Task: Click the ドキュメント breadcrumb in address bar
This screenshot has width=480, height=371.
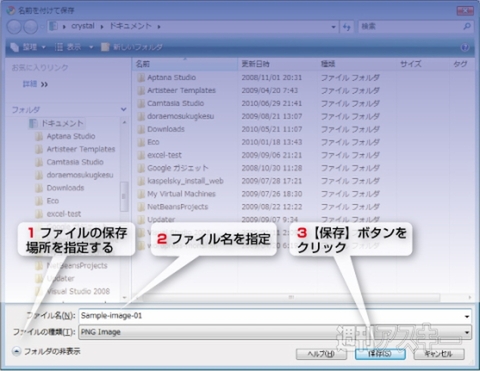Action: [131, 26]
